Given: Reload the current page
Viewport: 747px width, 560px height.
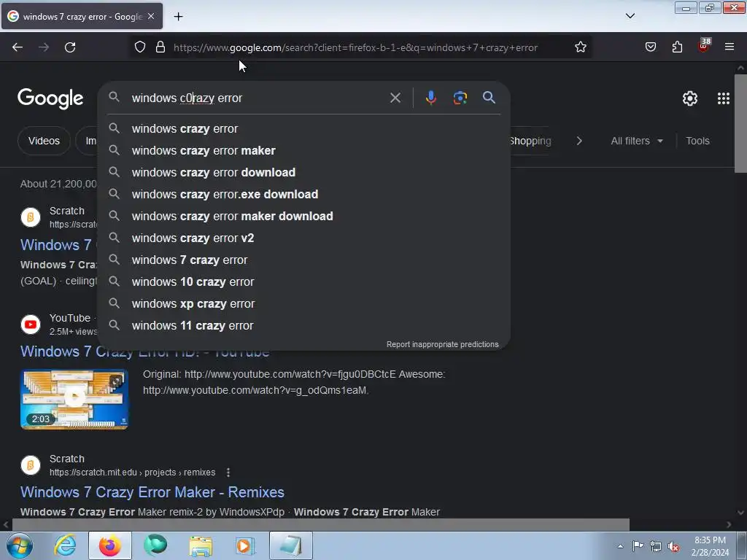Looking at the screenshot, I should coord(70,47).
